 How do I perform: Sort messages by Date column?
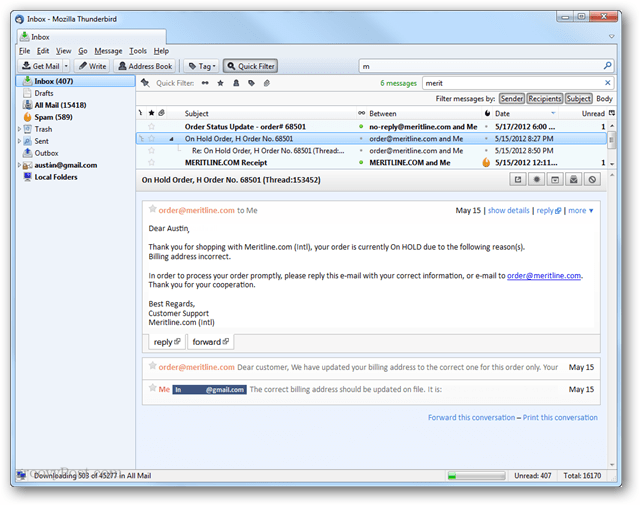[x=527, y=113]
